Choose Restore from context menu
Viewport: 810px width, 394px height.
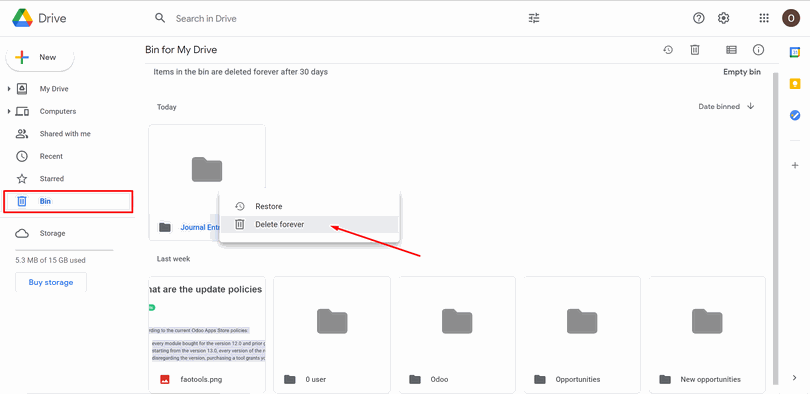pos(309,207)
